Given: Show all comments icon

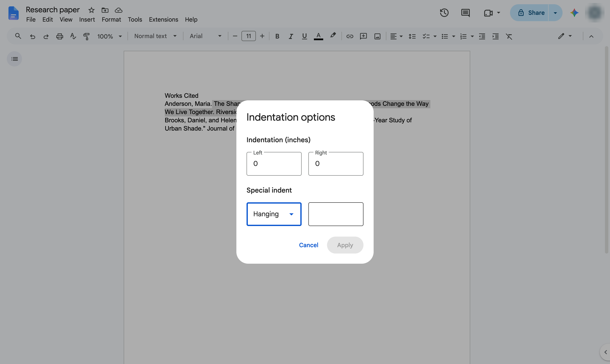Looking at the screenshot, I should click(x=465, y=13).
